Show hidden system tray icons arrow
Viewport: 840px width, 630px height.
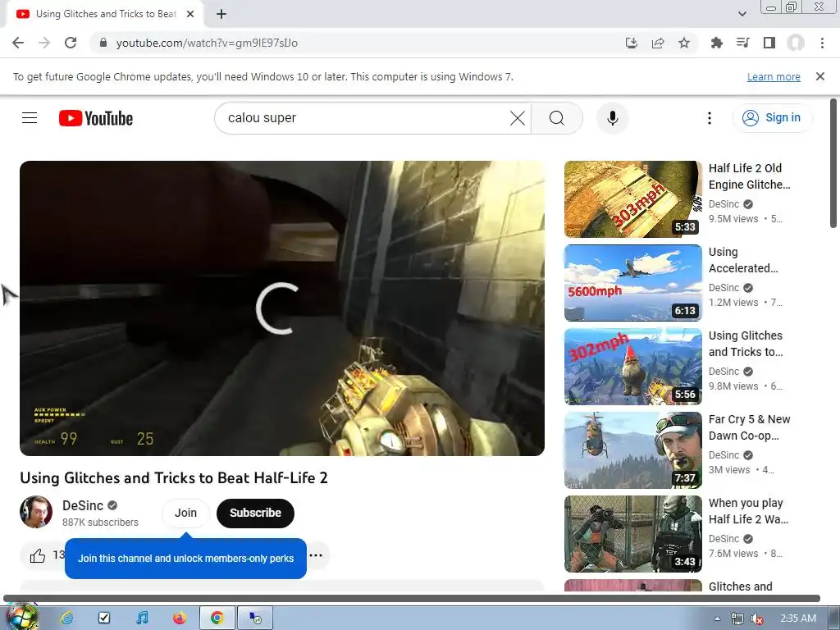[x=717, y=619]
